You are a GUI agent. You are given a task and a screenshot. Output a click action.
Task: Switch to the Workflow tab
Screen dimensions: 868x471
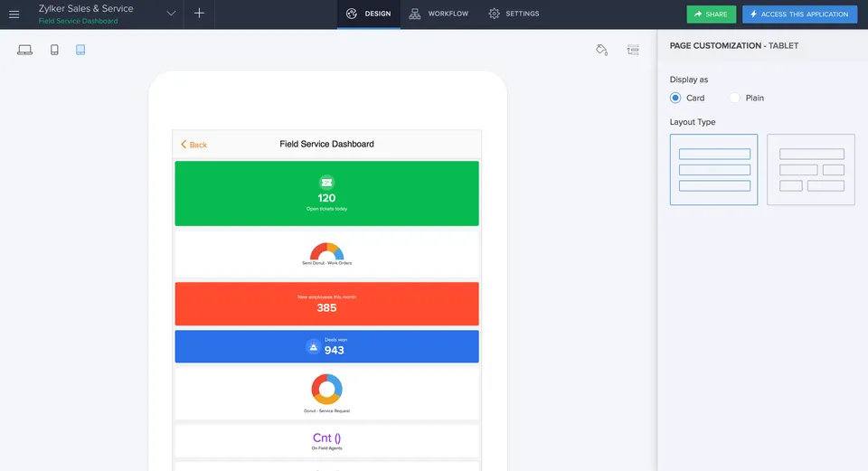439,14
